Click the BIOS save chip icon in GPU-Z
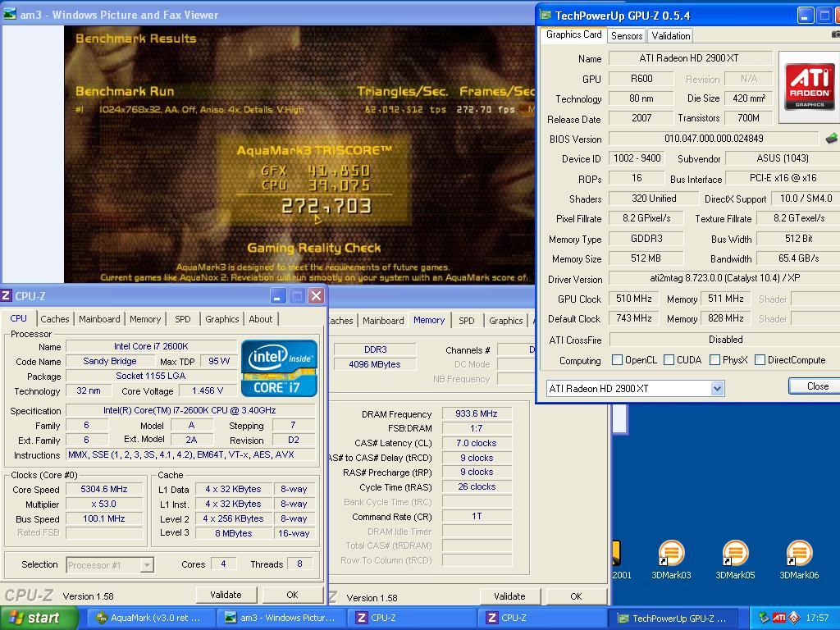This screenshot has height=630, width=840. click(x=832, y=139)
